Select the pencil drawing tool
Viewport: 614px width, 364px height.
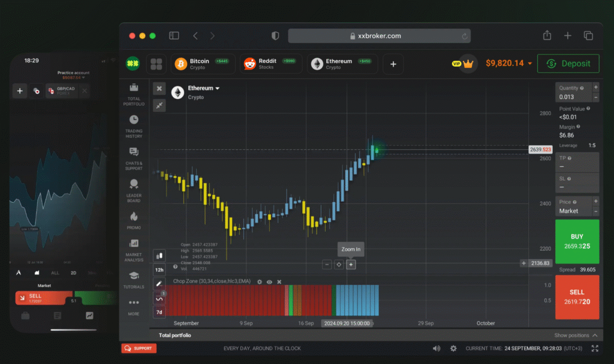pos(159,284)
